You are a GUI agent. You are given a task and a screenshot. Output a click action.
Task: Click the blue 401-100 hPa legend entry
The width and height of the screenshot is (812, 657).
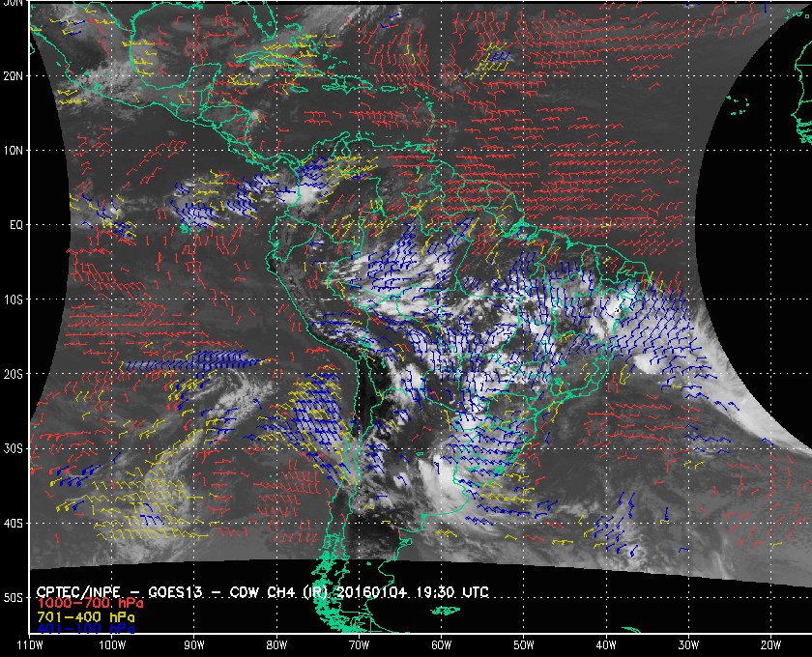[x=85, y=629]
